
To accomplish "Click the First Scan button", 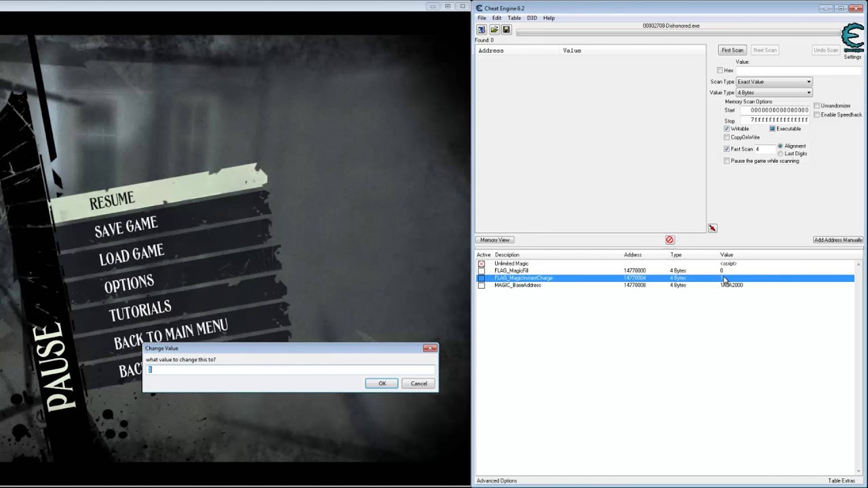I will pyautogui.click(x=732, y=50).
